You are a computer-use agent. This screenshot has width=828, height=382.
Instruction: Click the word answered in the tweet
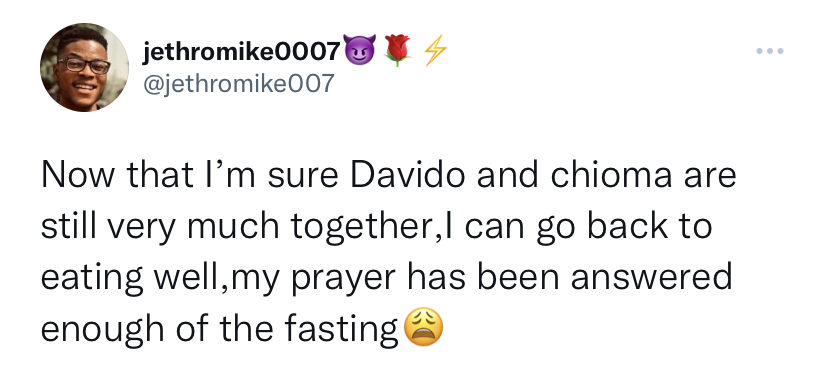pyautogui.click(x=651, y=277)
